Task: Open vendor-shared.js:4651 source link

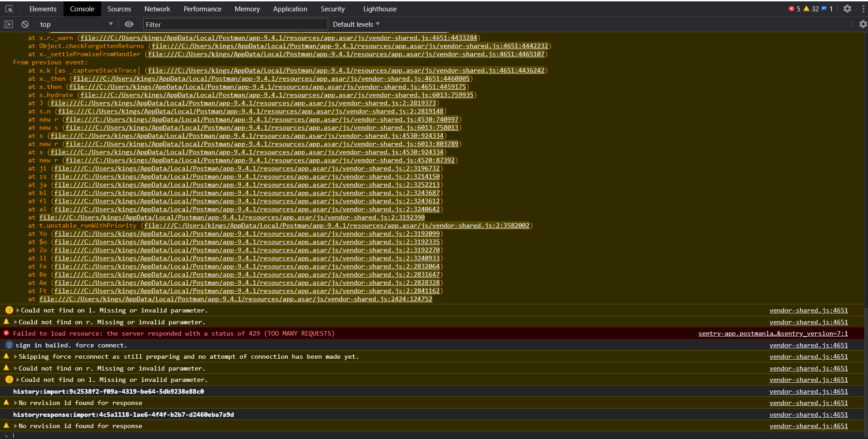Action: (808, 310)
